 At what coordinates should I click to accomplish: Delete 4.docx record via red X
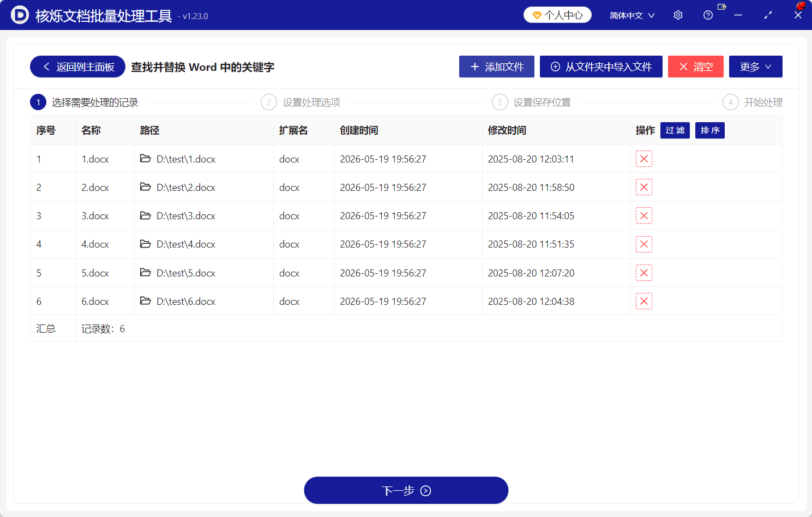pyautogui.click(x=644, y=244)
